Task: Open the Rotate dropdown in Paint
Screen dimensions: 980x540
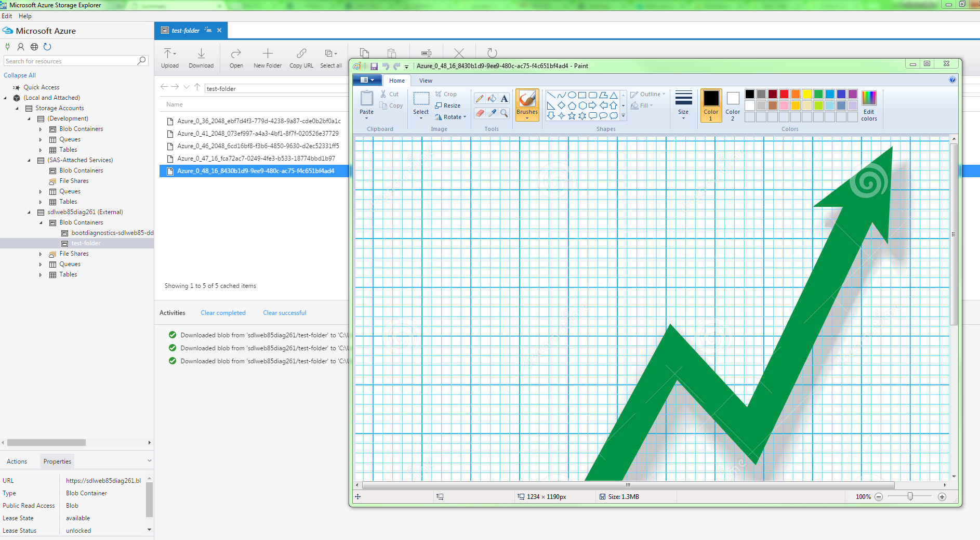Action: [x=451, y=117]
